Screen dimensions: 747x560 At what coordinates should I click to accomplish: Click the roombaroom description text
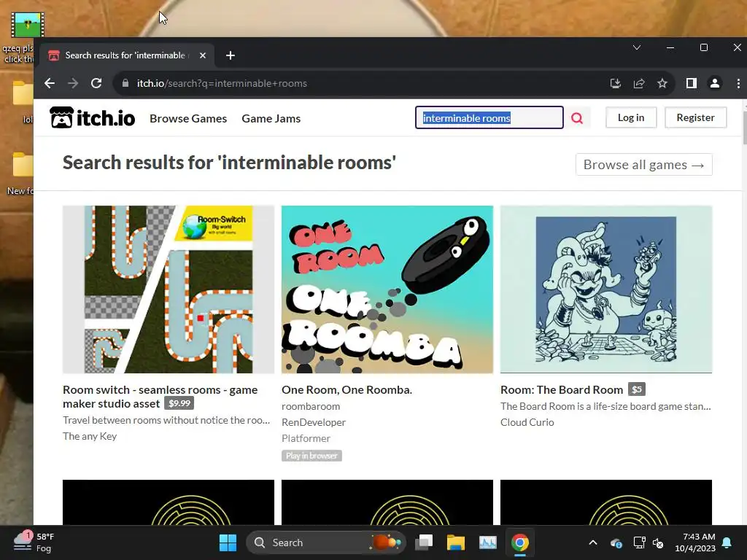pyautogui.click(x=311, y=406)
